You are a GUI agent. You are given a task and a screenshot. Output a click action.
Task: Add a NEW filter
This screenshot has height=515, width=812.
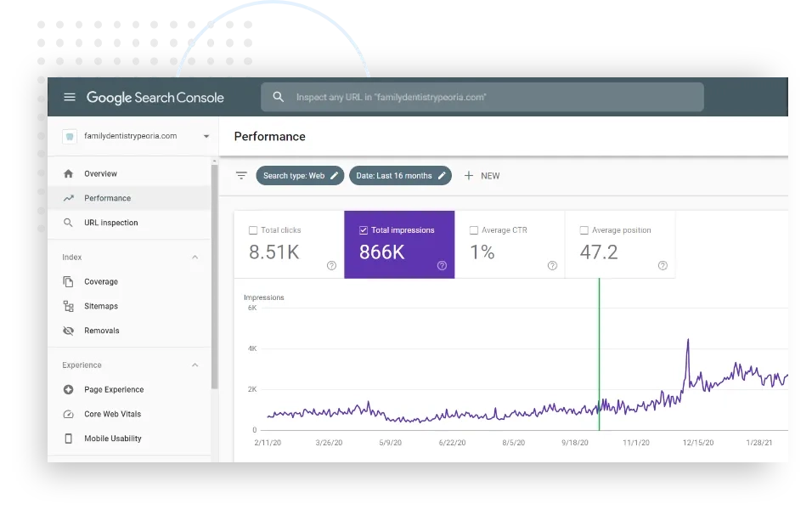tap(482, 176)
